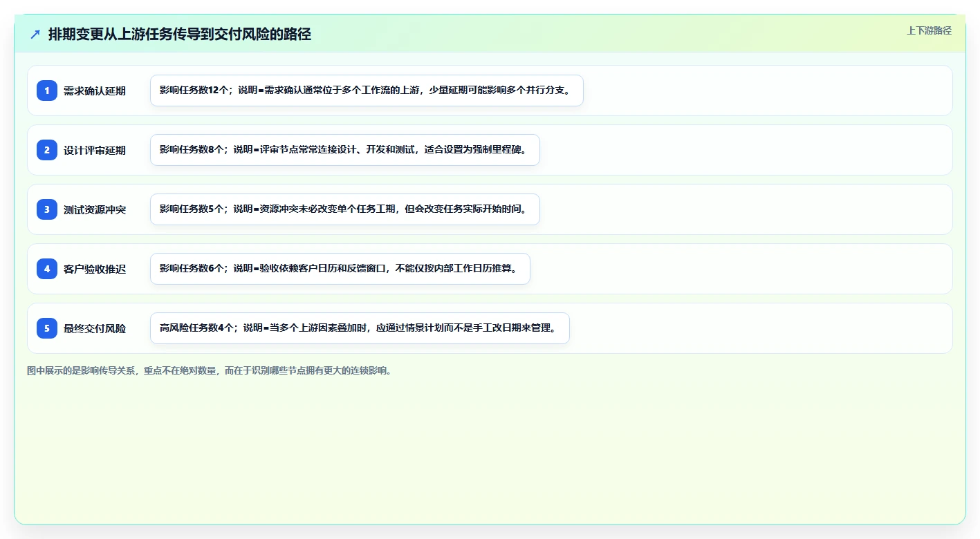Select the 设计评审延期 step label
Image resolution: width=980 pixels, height=539 pixels.
point(95,150)
